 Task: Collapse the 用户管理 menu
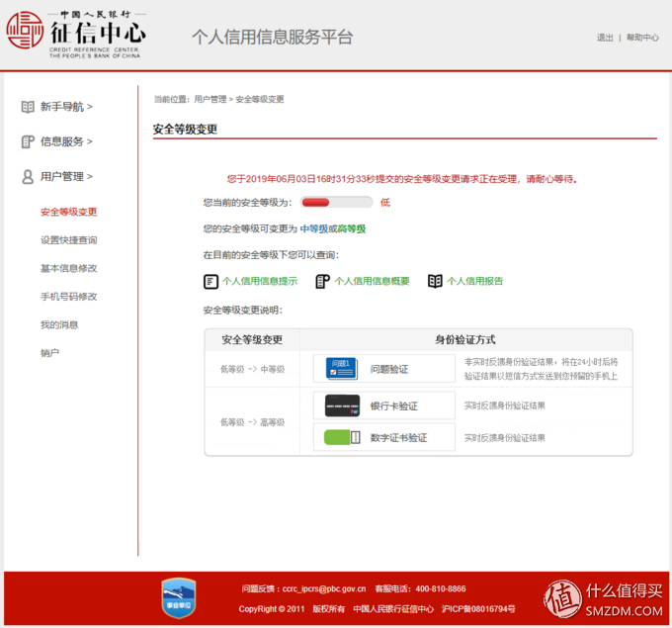tap(66, 177)
